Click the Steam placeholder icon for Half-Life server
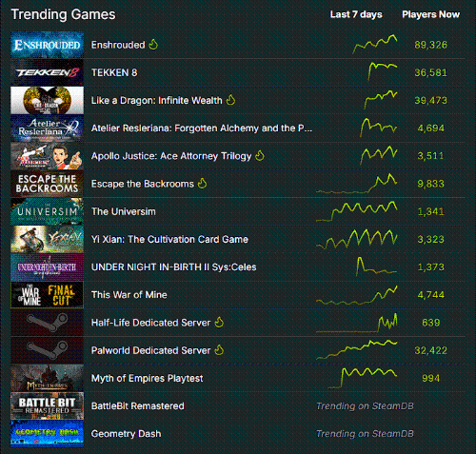The image size is (476, 454). pos(47,323)
